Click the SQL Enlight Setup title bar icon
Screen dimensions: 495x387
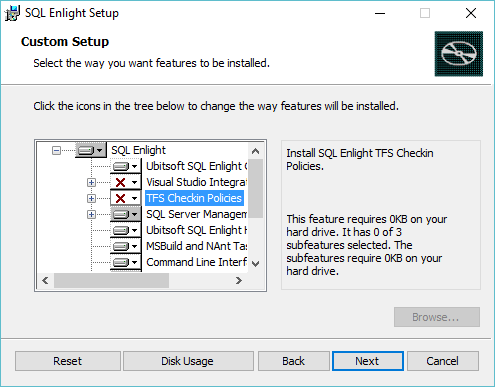(x=12, y=13)
